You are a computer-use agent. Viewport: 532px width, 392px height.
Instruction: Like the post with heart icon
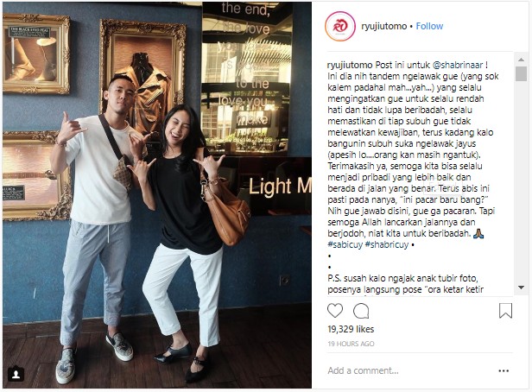tap(335, 311)
